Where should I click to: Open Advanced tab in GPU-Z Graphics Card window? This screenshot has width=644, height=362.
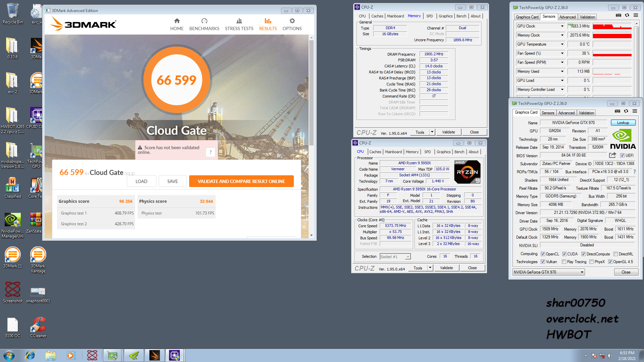tap(567, 113)
